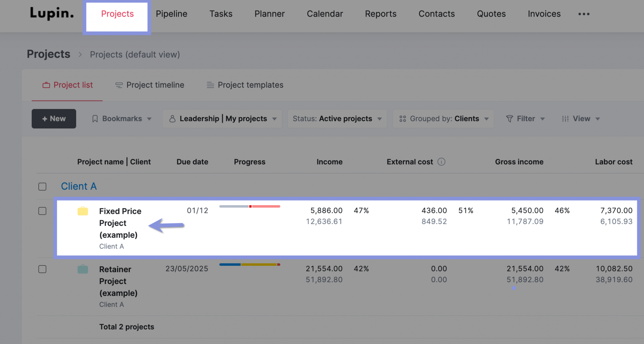Open the Grouped by: Clients dropdown
This screenshot has height=344, width=644.
443,119
